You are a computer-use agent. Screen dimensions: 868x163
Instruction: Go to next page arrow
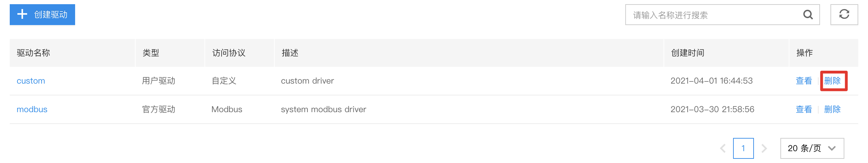[764, 148]
